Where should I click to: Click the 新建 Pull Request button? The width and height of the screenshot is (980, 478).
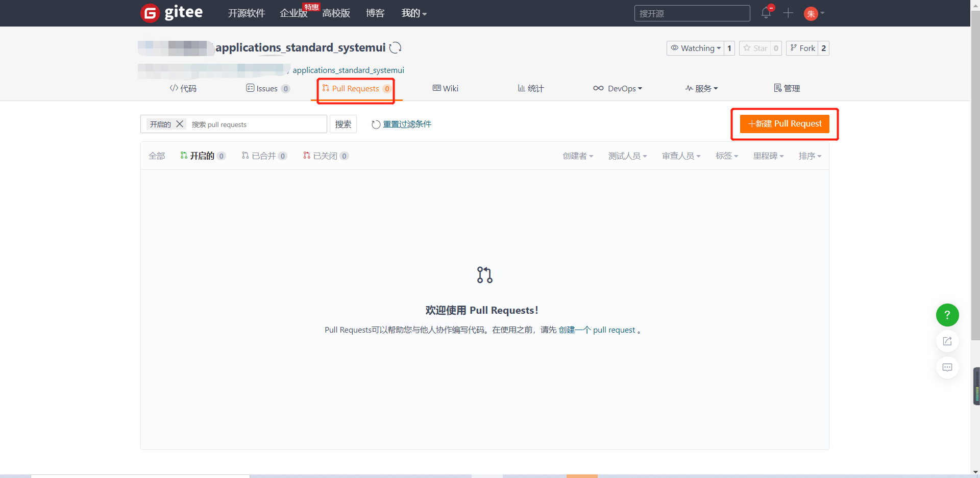pyautogui.click(x=785, y=124)
